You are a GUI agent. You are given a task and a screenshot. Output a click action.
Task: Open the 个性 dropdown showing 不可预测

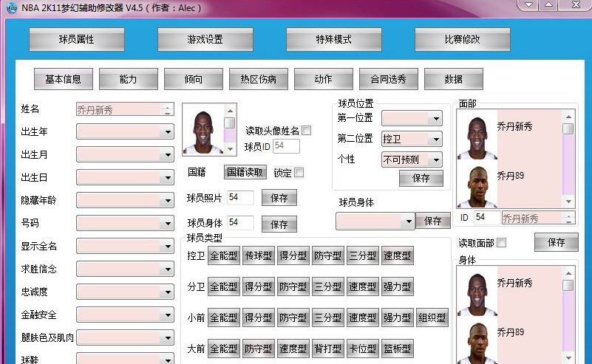(x=412, y=159)
